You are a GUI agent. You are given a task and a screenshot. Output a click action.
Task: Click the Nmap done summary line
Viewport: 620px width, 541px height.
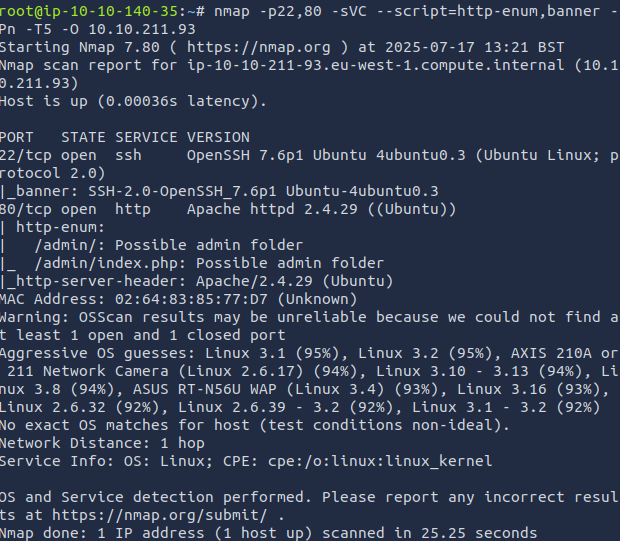click(268, 533)
